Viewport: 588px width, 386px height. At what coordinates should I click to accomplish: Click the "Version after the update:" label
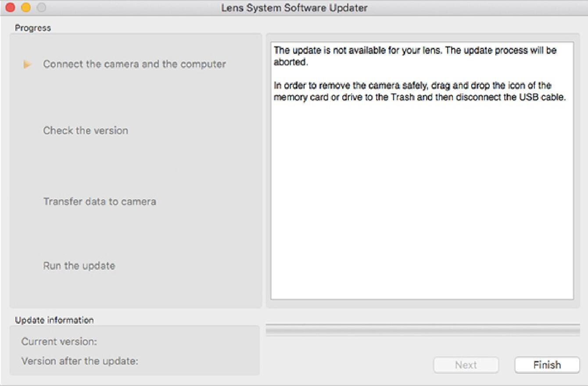pyautogui.click(x=80, y=361)
